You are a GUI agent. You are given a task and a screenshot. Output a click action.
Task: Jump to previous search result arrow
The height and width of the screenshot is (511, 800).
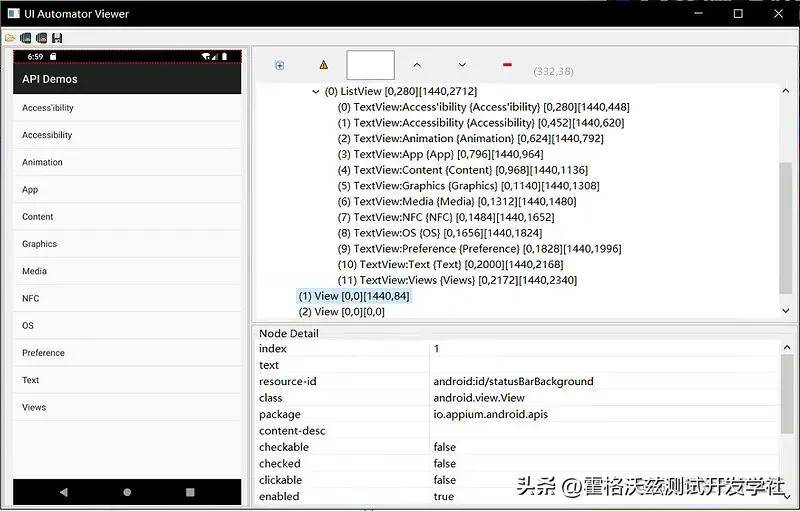417,65
